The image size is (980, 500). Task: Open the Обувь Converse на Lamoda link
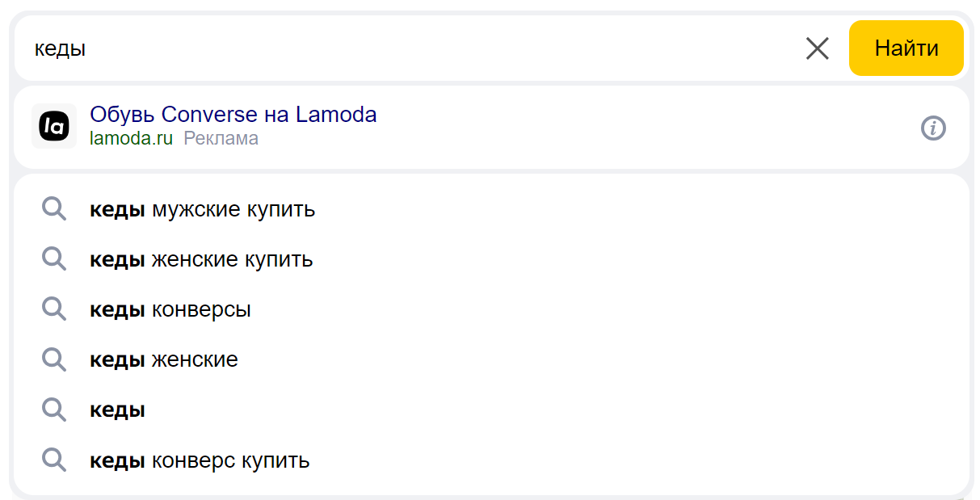233,115
